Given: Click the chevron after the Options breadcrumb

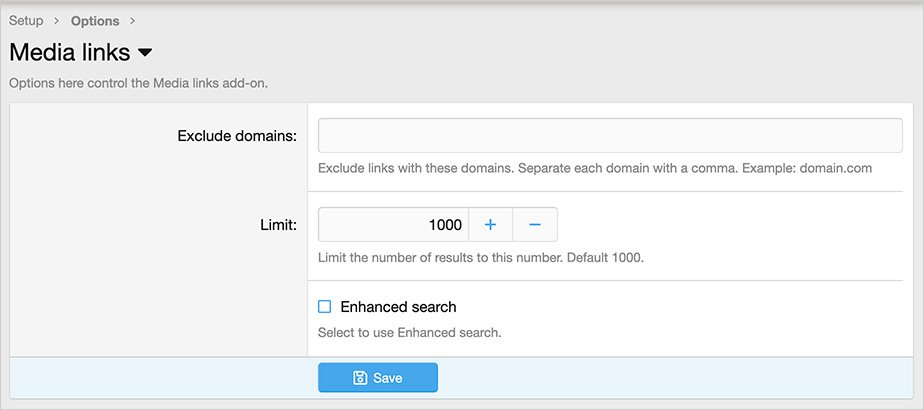Looking at the screenshot, I should pyautogui.click(x=133, y=20).
